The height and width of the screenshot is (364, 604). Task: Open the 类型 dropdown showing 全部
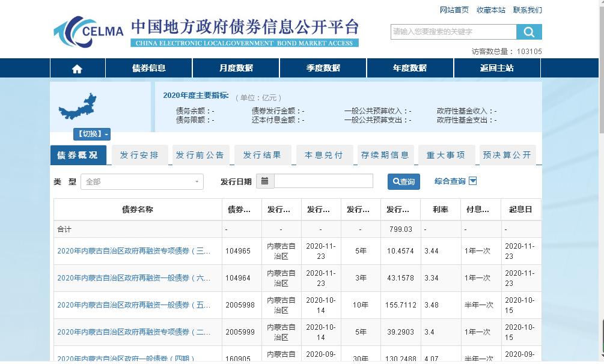tap(142, 181)
